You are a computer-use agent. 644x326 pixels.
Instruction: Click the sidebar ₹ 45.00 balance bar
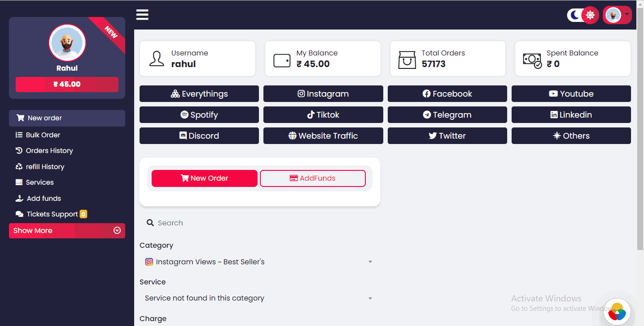click(x=67, y=84)
